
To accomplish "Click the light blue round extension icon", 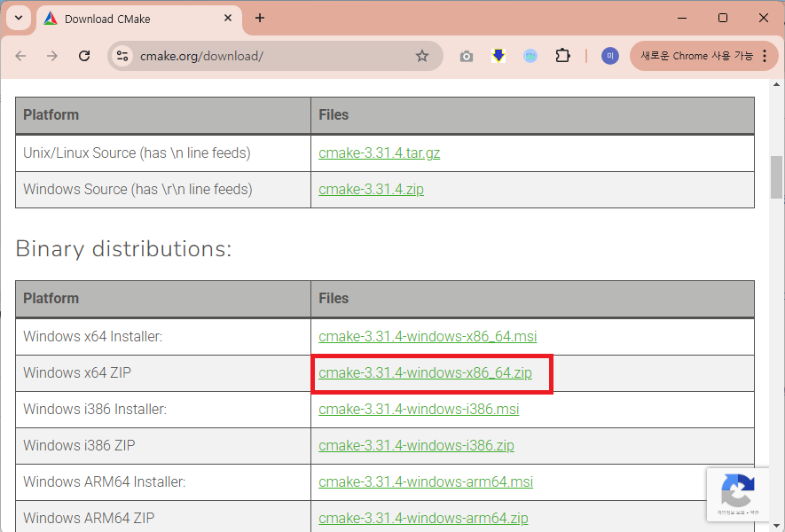I will click(x=530, y=56).
